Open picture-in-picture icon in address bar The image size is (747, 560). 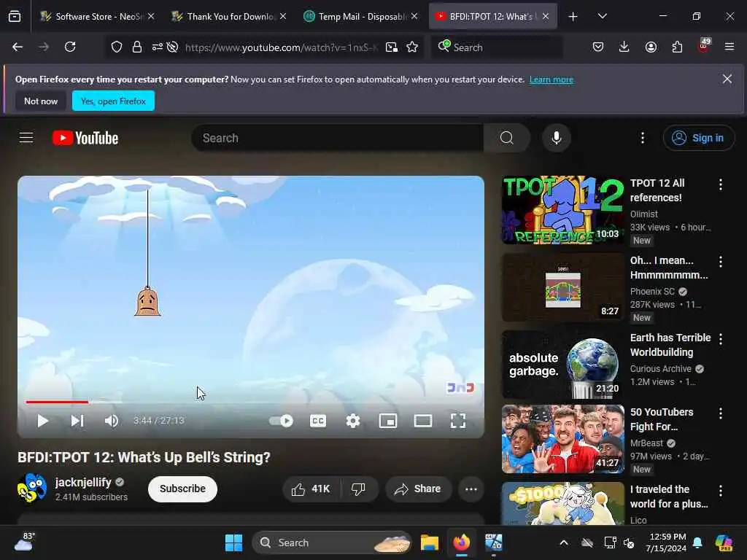[392, 47]
